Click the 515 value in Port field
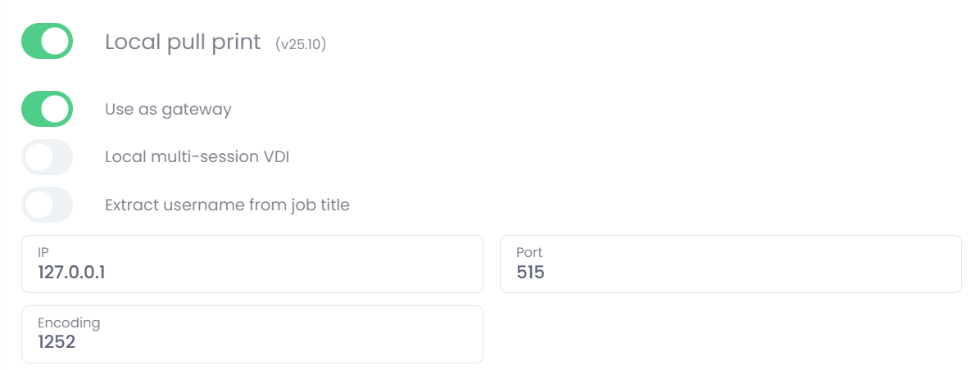The height and width of the screenshot is (370, 980). tap(530, 273)
